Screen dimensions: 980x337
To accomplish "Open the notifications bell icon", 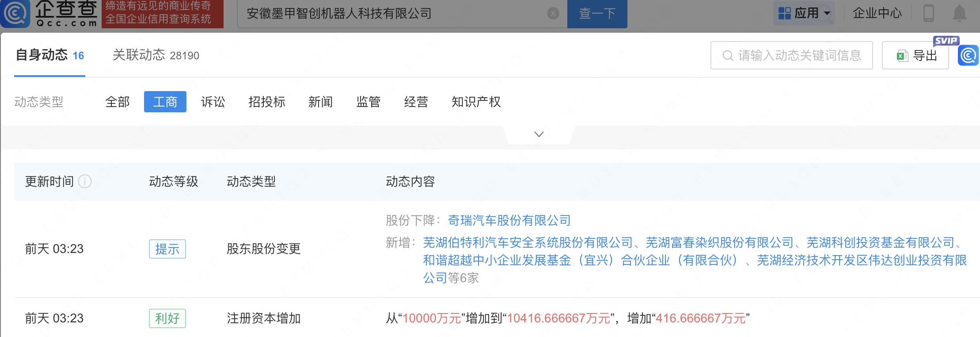I will click(x=959, y=13).
